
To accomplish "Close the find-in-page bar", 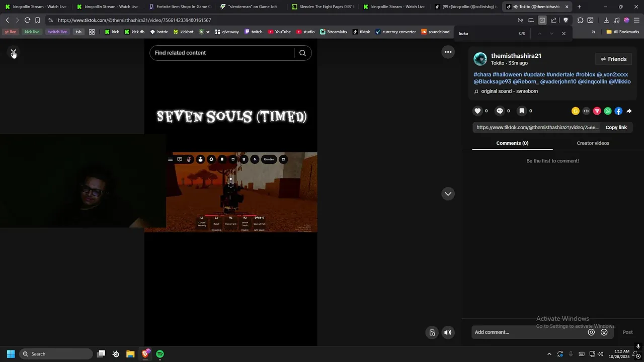I will point(563,33).
